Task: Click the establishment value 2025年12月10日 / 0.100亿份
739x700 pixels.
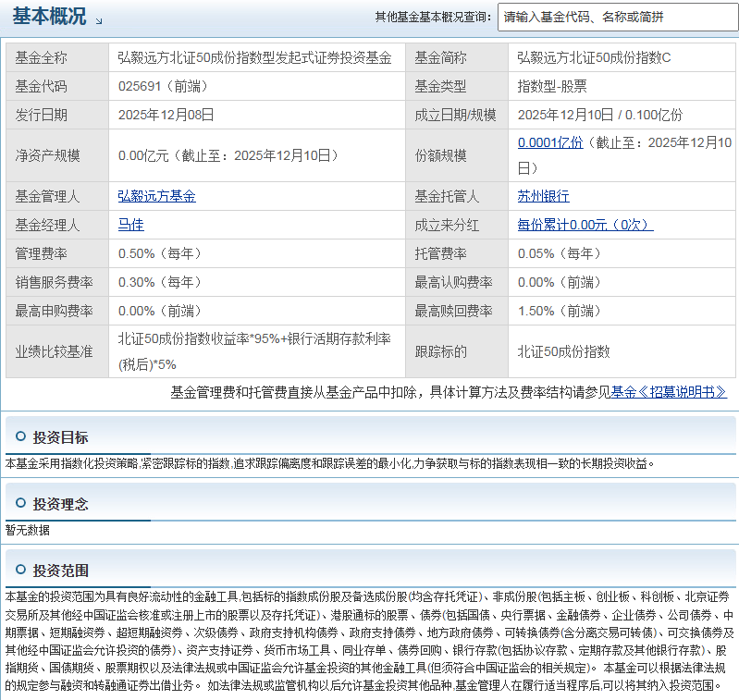Action: coord(600,115)
